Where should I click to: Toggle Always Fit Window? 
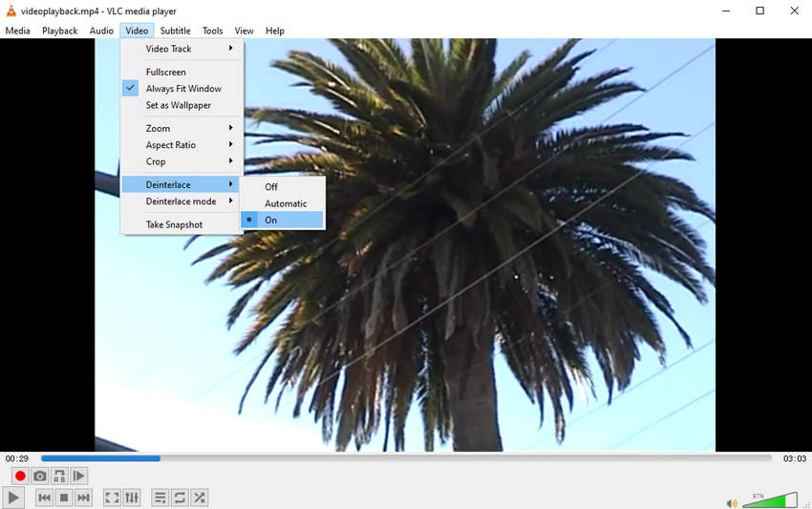point(182,89)
